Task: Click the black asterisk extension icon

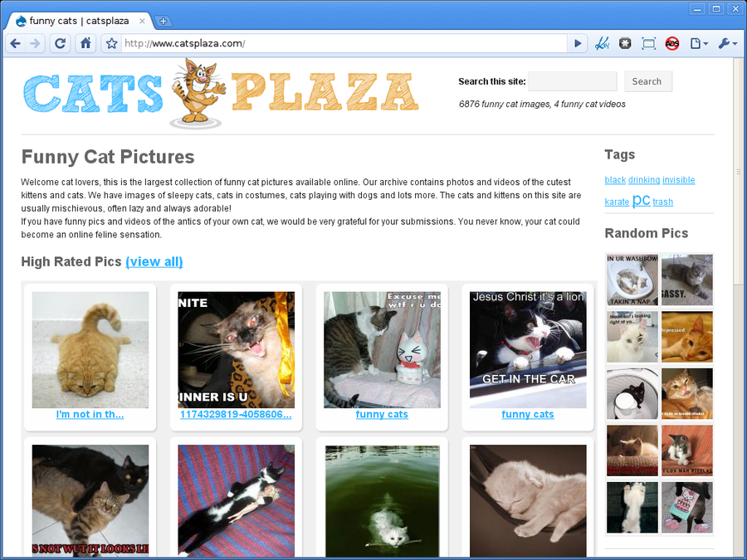Action: pos(625,44)
